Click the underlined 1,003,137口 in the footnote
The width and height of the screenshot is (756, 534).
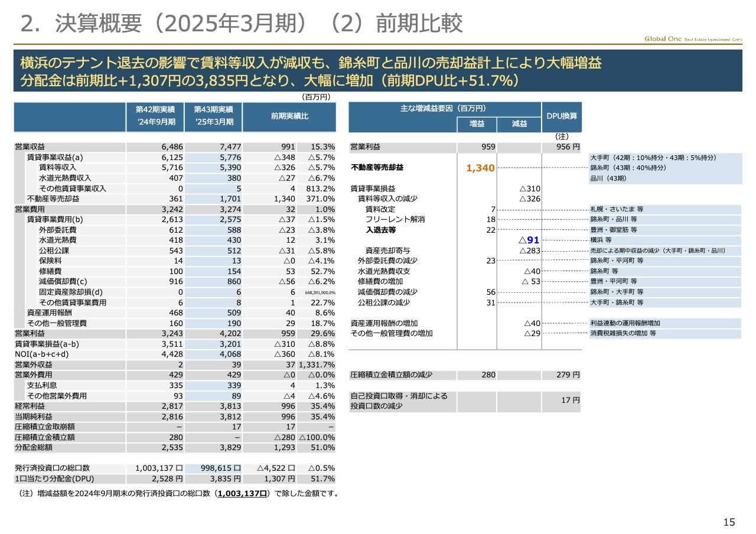pyautogui.click(x=242, y=494)
